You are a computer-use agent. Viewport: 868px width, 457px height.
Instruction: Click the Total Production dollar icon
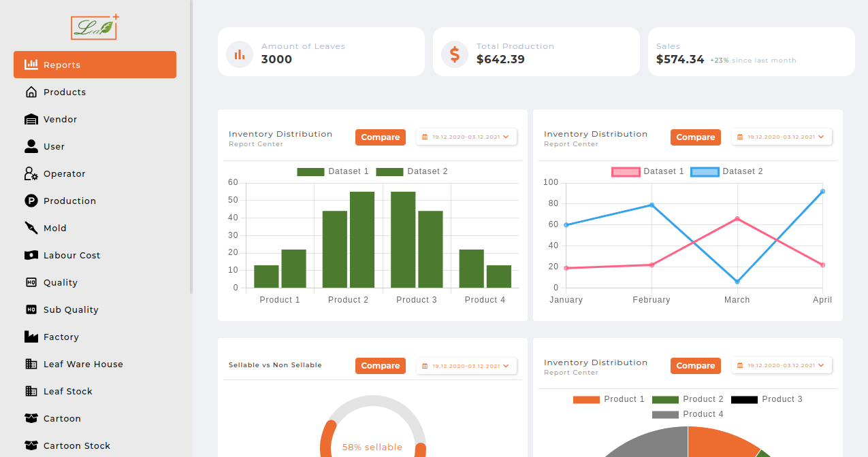[455, 54]
